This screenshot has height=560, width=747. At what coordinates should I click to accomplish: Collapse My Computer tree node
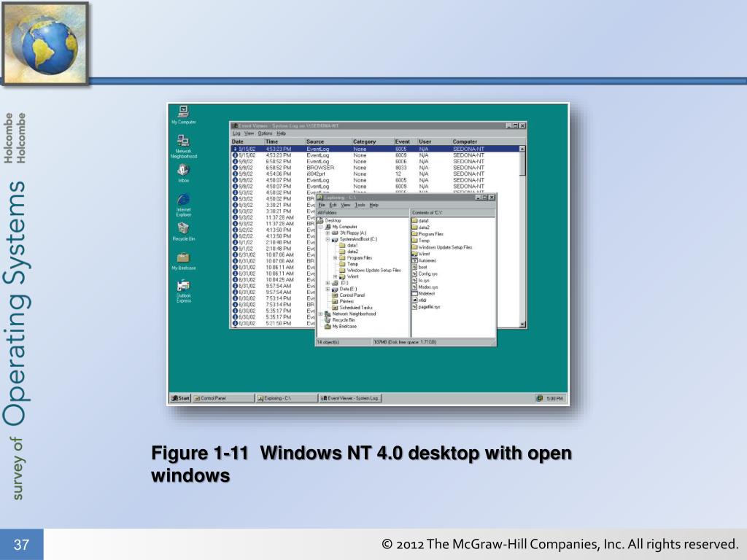tap(321, 227)
